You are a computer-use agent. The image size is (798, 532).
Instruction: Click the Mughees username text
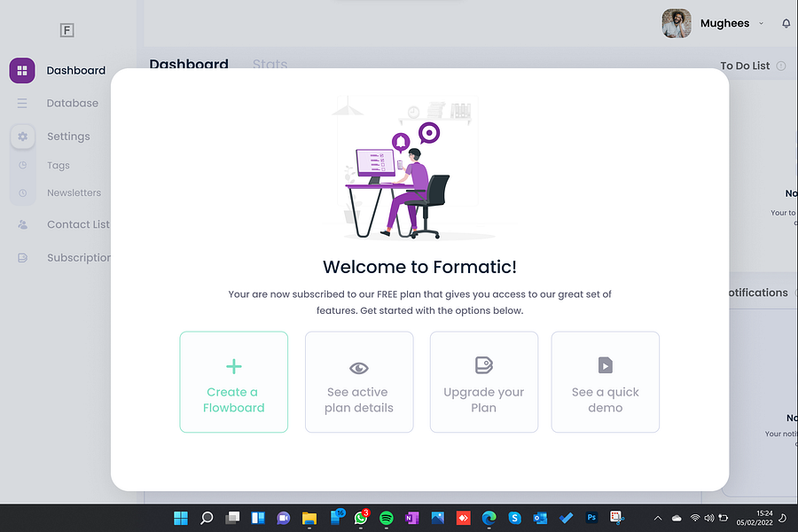tap(724, 23)
